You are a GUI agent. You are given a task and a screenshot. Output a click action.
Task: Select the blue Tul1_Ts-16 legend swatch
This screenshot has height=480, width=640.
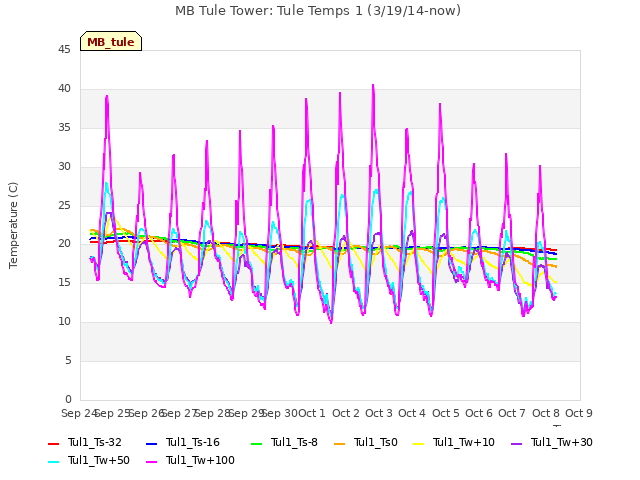pyautogui.click(x=151, y=443)
